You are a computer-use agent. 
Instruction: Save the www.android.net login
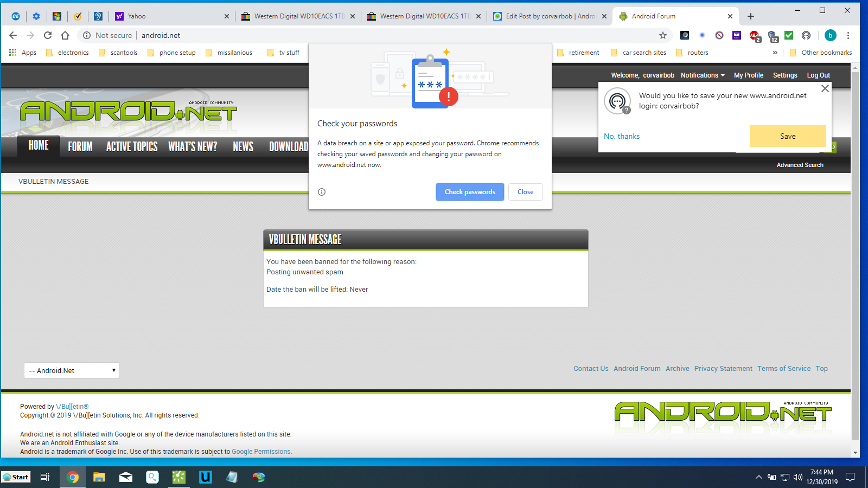tap(788, 136)
